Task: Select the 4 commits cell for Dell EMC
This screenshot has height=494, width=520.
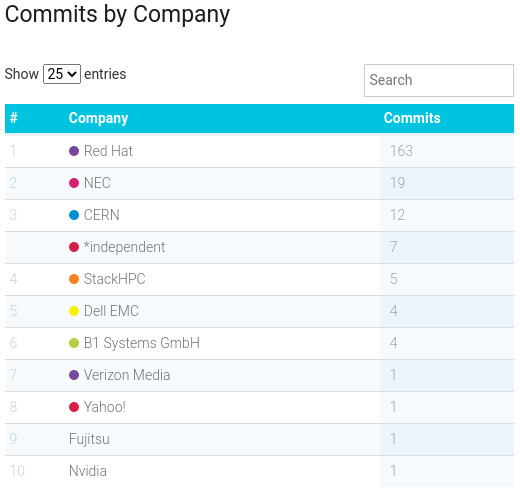Action: click(x=447, y=311)
